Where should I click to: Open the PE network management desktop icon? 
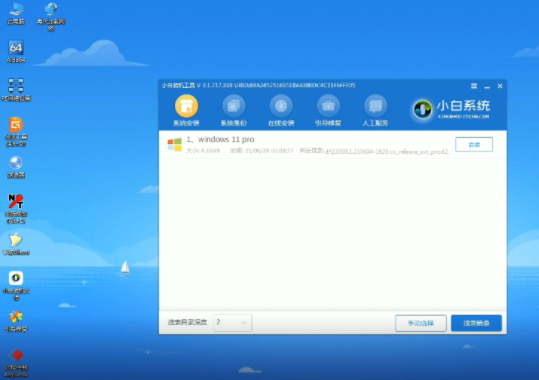click(x=16, y=90)
